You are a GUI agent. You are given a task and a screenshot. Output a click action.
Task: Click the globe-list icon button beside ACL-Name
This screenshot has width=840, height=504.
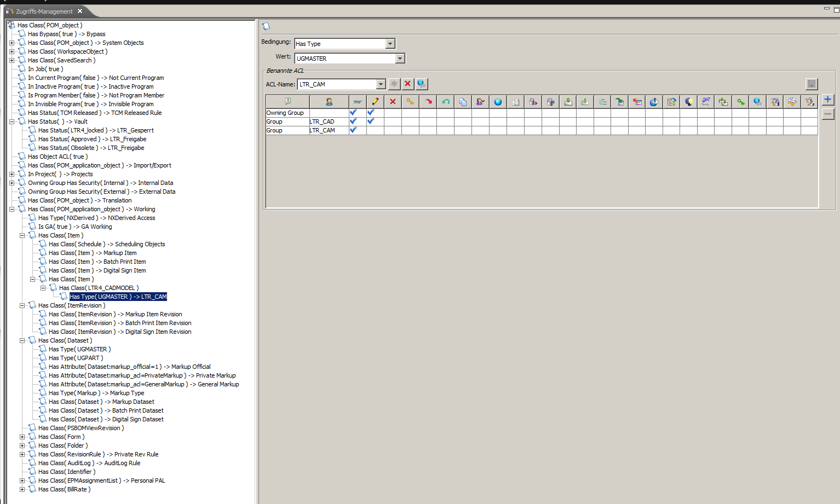(421, 84)
